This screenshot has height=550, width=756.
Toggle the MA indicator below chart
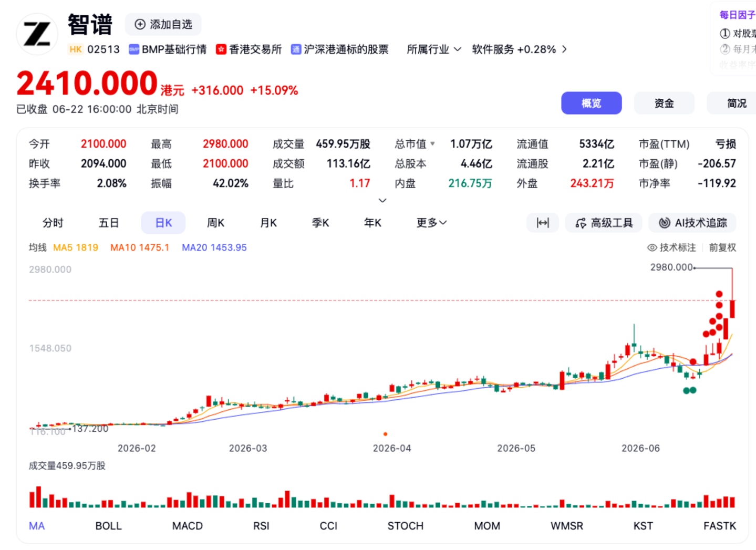click(37, 526)
